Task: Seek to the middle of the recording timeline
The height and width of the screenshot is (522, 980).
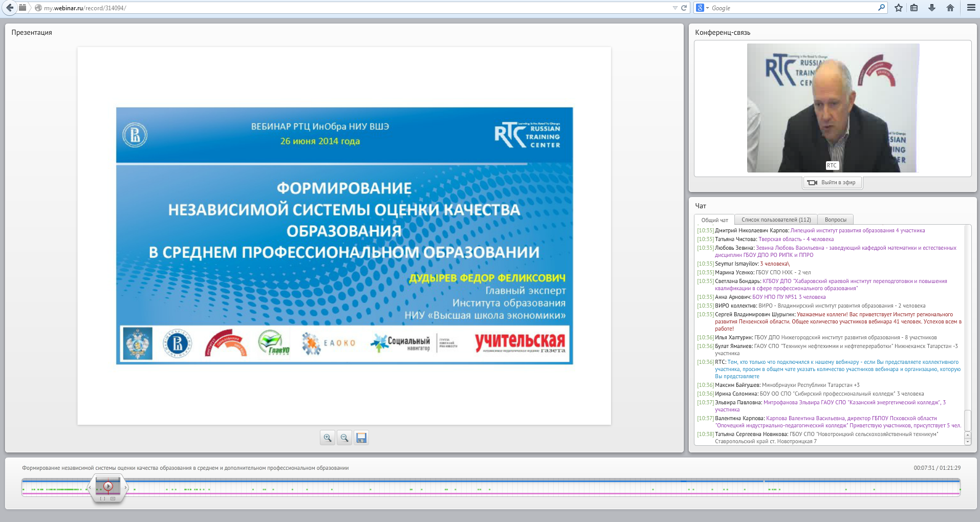Action: (x=491, y=488)
